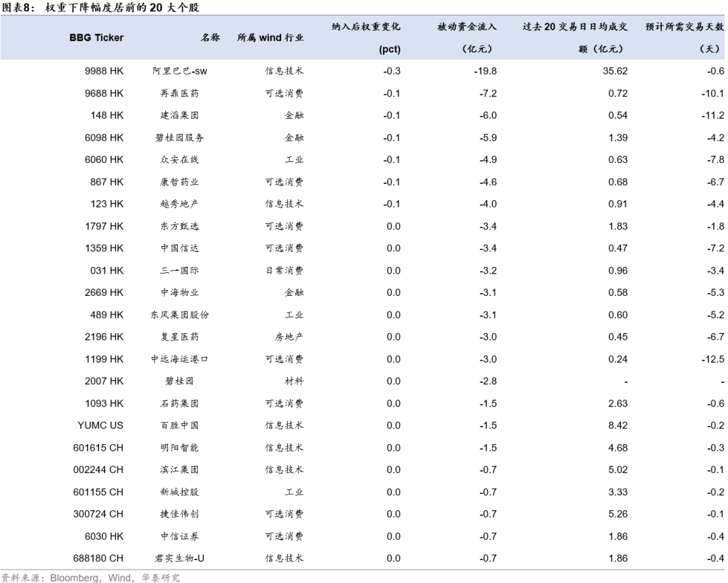Click the stock name 碧桂园服务
Viewport: 728px width, 583px height.
[x=180, y=137]
